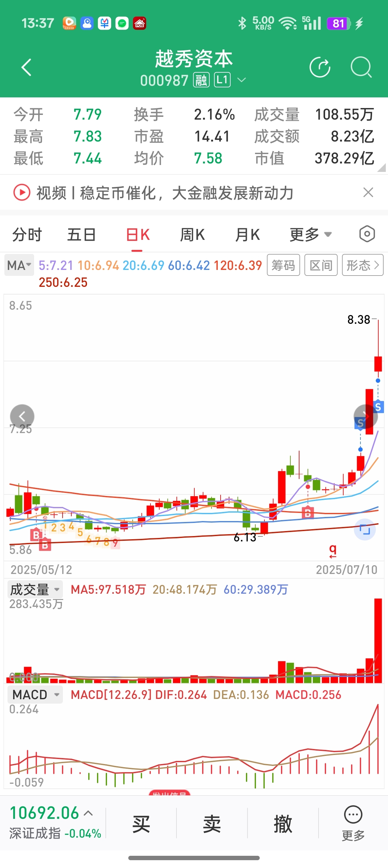The width and height of the screenshot is (388, 868).
Task: Expand quote details corner triangle
Action: [x=381, y=168]
